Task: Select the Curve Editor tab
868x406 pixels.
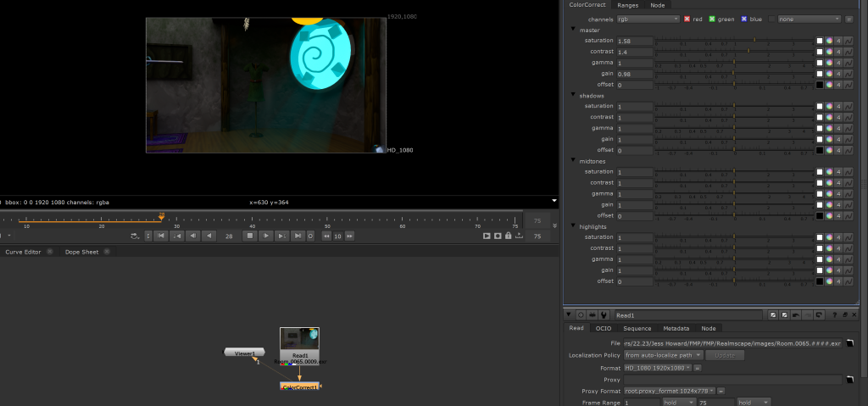Action: pos(23,252)
